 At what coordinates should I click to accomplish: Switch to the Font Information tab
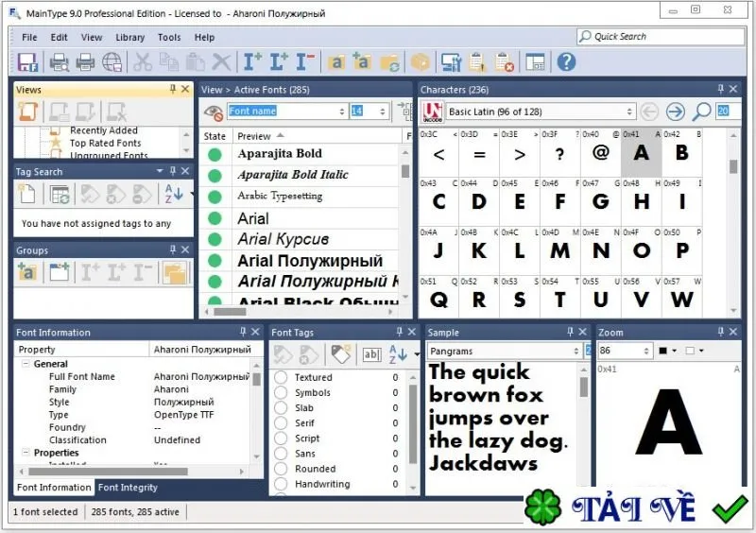tap(54, 488)
